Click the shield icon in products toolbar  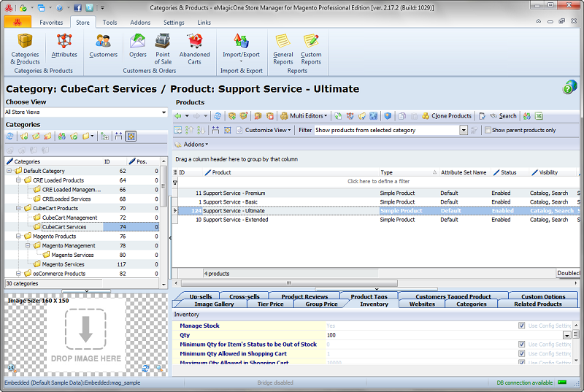(x=388, y=116)
